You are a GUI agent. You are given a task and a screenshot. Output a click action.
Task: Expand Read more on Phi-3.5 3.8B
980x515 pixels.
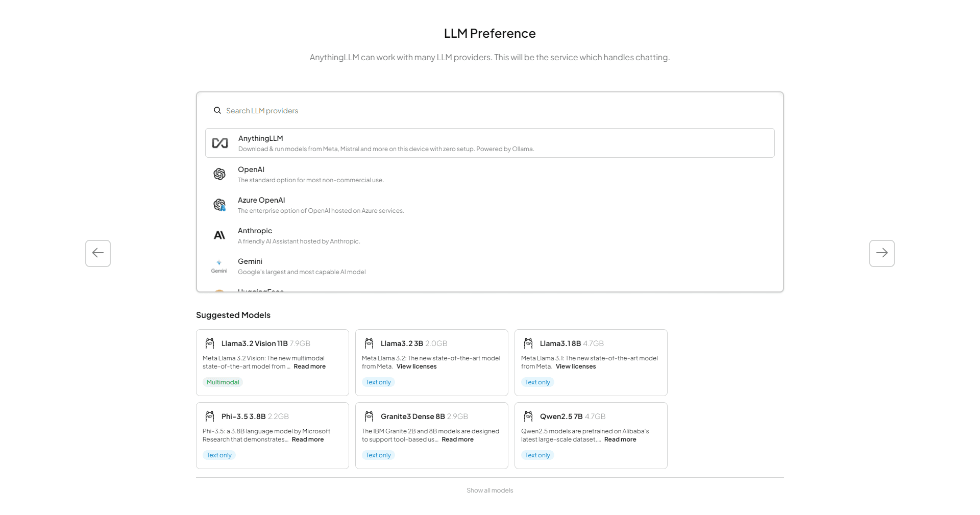pos(308,439)
